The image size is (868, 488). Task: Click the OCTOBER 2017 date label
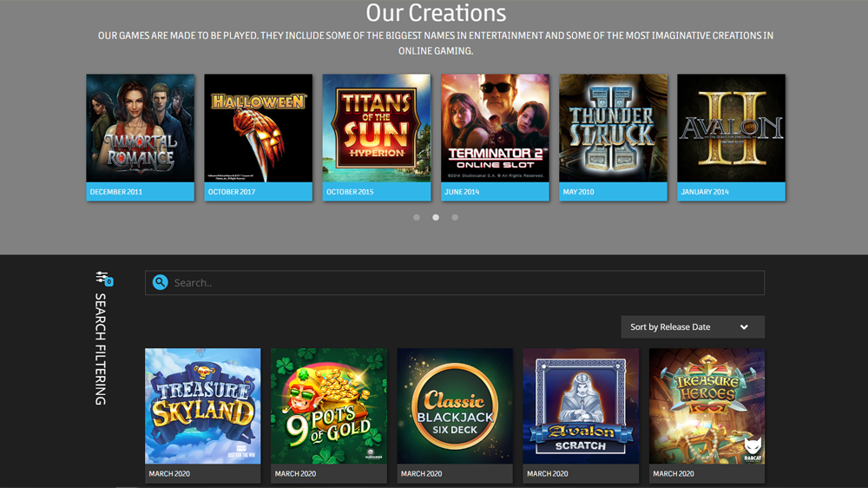point(232,192)
